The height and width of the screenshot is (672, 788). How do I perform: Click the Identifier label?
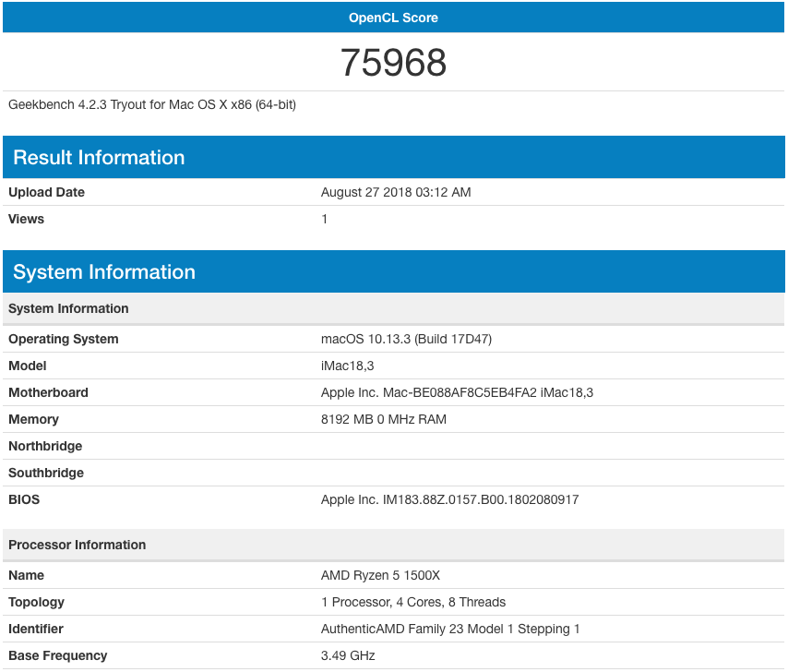click(x=36, y=629)
